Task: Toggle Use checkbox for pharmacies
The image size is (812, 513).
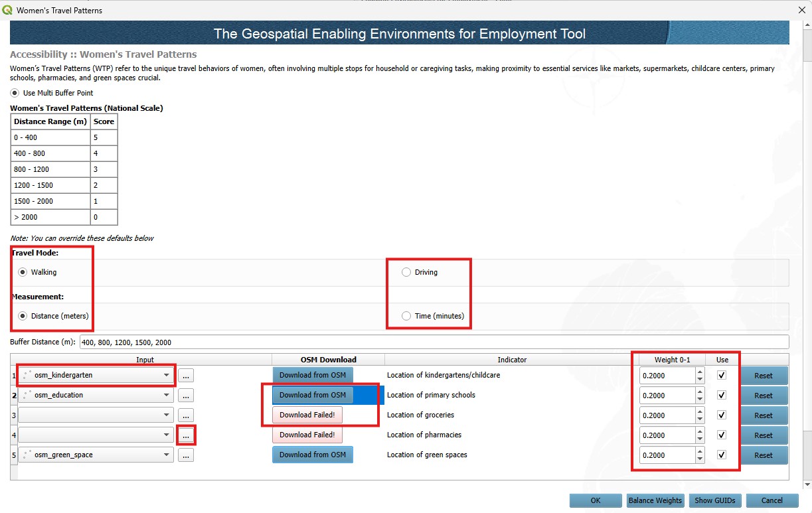Action: point(722,435)
